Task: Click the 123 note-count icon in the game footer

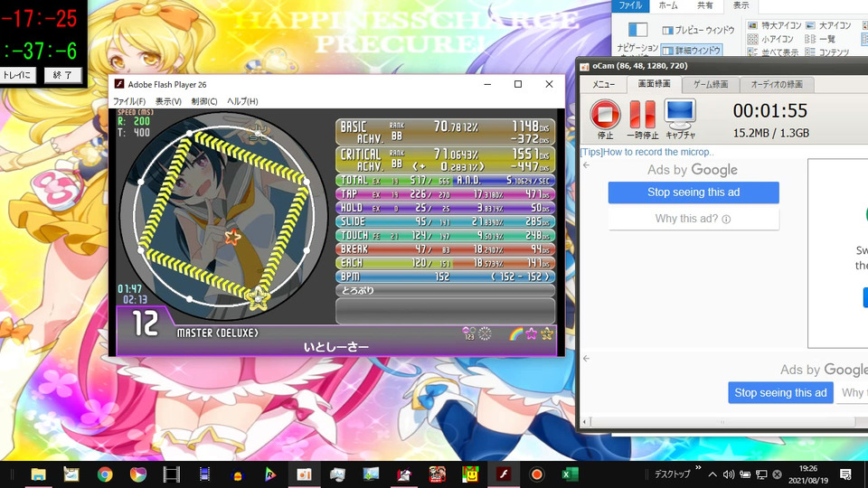Action: pyautogui.click(x=469, y=333)
